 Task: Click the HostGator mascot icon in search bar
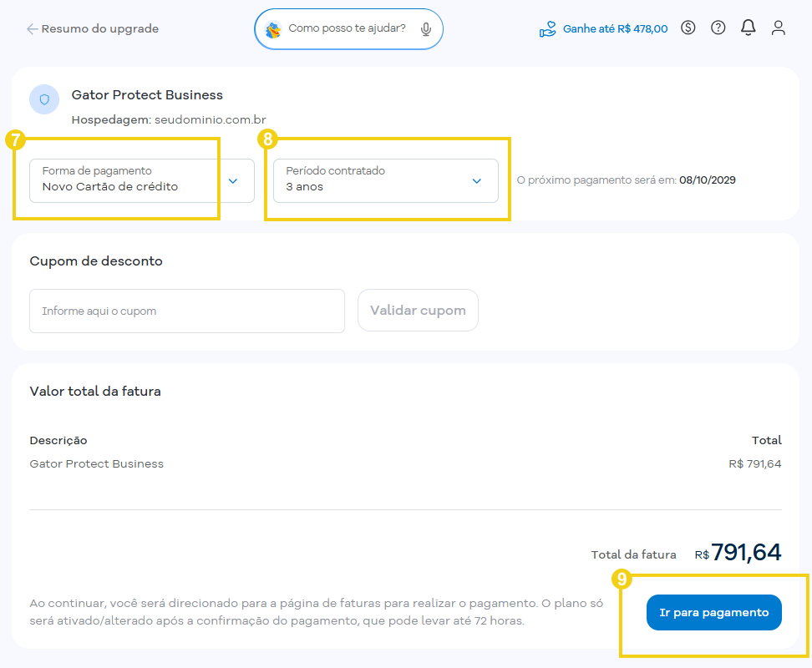point(273,29)
